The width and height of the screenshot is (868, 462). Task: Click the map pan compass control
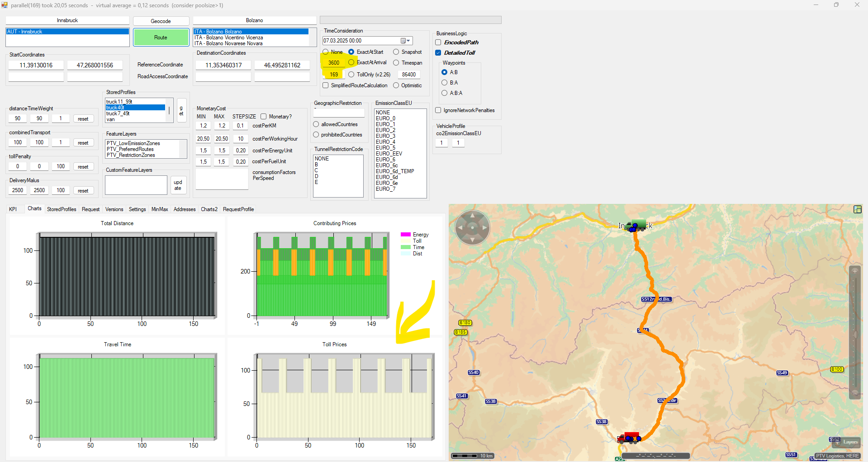coord(472,227)
